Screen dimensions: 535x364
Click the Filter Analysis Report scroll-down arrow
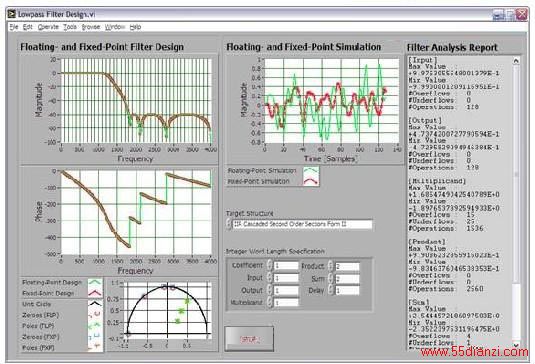pos(516,345)
